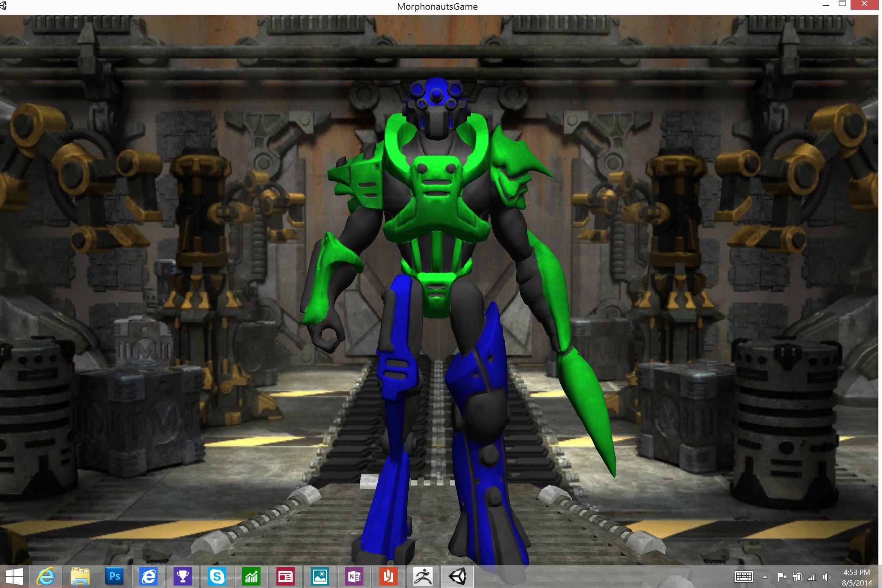This screenshot has height=588, width=882.
Task: Select the Unity taskbar icon
Action: [457, 577]
